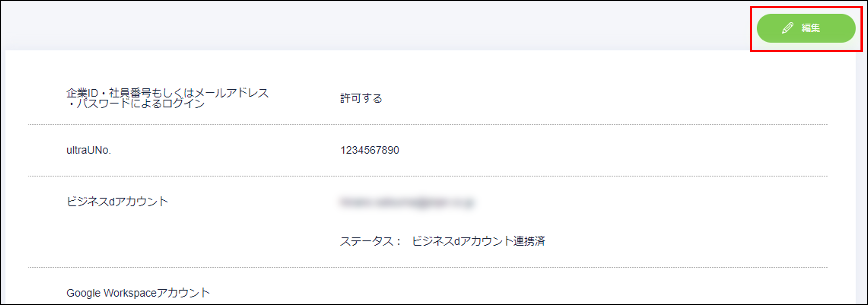This screenshot has width=868, height=305.
Task: Select the ultraUNo. number 1234567890
Action: (370, 150)
